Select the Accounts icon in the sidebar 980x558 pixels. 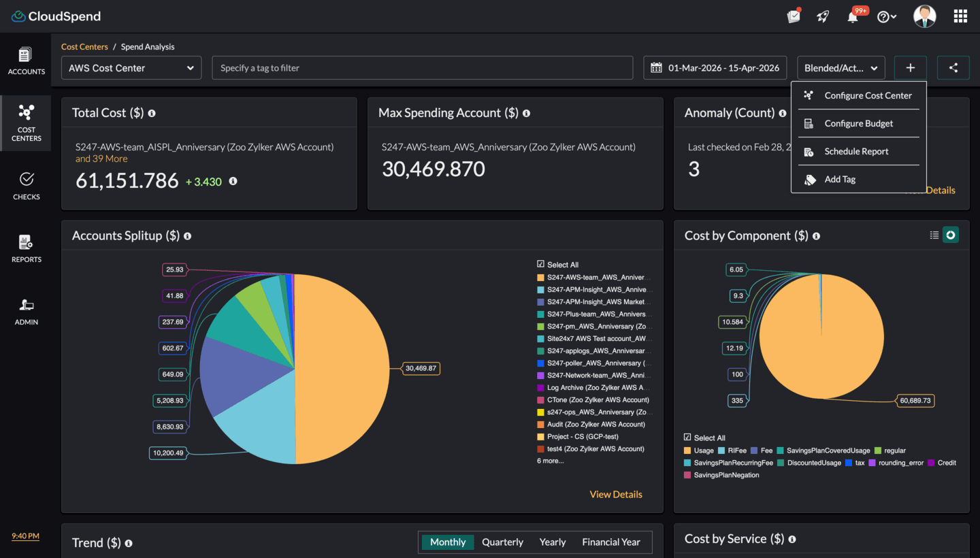click(x=27, y=61)
